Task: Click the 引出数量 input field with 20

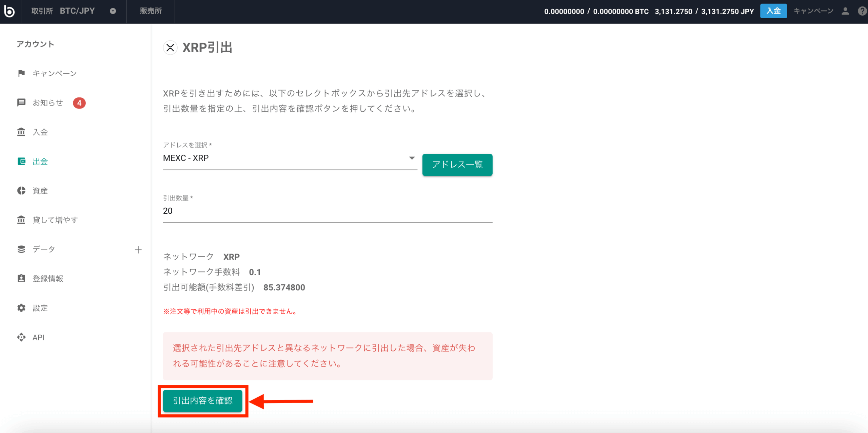Action: tap(328, 211)
